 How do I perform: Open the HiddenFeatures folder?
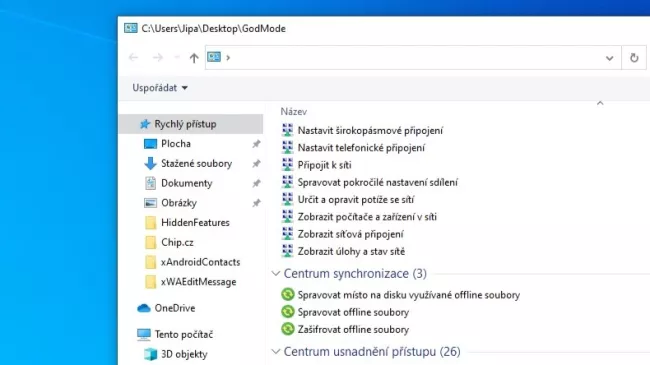click(195, 223)
